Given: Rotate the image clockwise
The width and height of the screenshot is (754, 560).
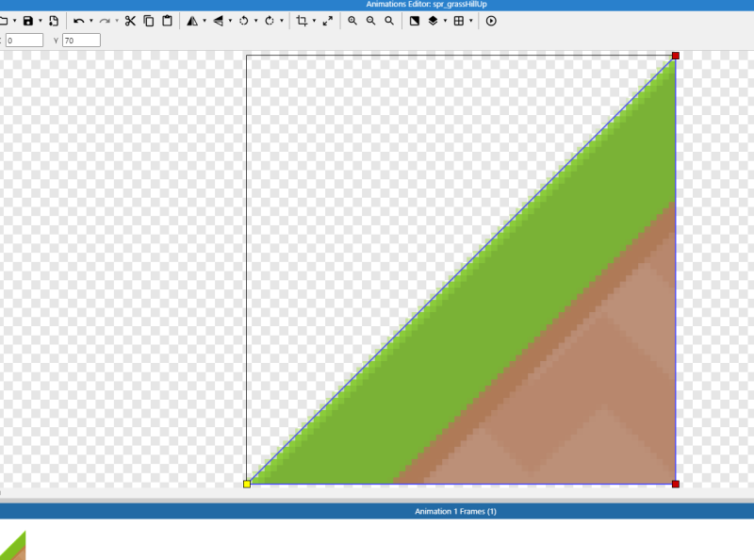Looking at the screenshot, I should (270, 21).
